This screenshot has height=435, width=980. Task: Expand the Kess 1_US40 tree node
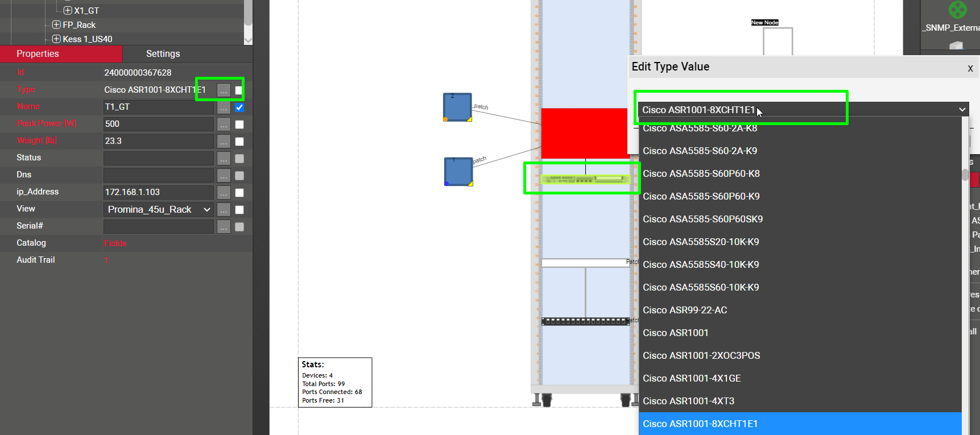pyautogui.click(x=56, y=39)
